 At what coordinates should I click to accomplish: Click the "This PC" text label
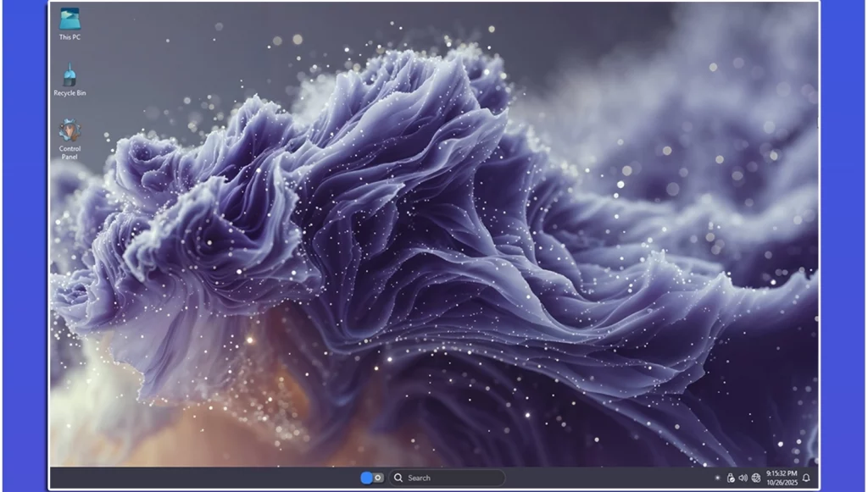[x=70, y=37]
